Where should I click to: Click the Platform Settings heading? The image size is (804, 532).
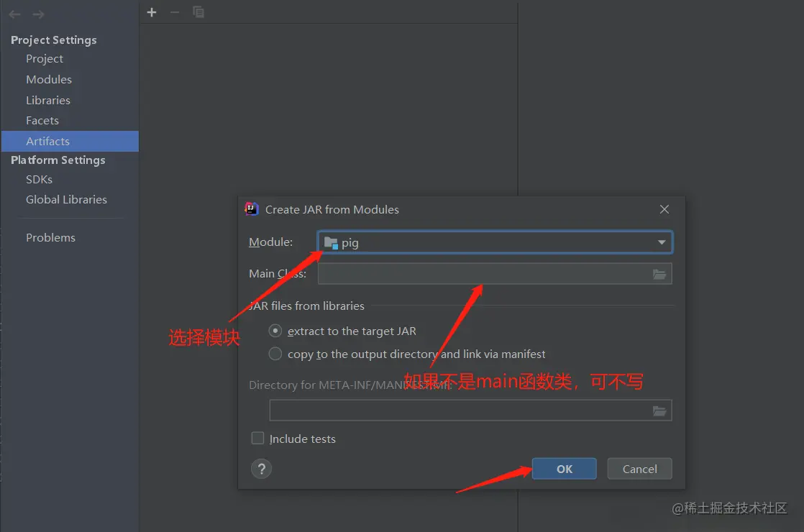[x=58, y=160]
